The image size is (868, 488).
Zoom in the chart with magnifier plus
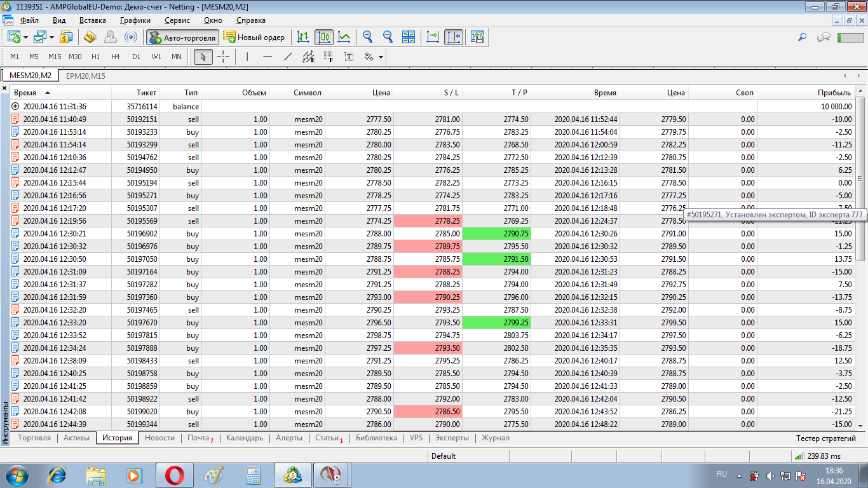[367, 37]
